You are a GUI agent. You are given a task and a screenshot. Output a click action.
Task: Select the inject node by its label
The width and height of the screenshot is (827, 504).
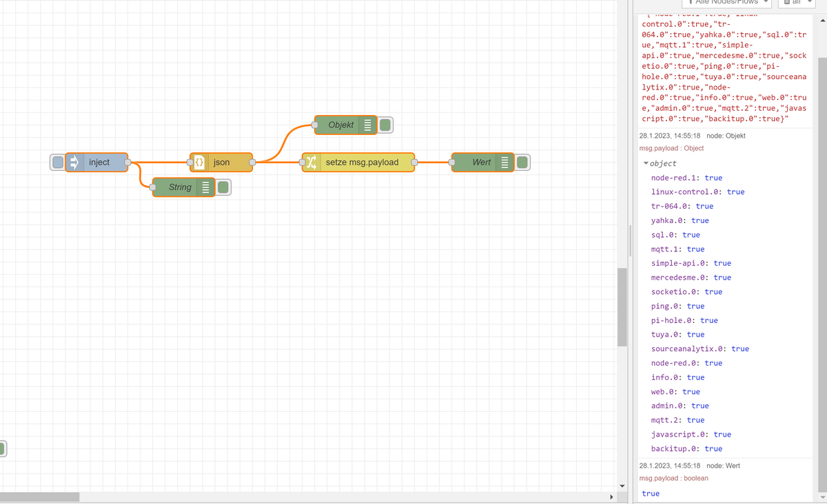pyautogui.click(x=99, y=162)
